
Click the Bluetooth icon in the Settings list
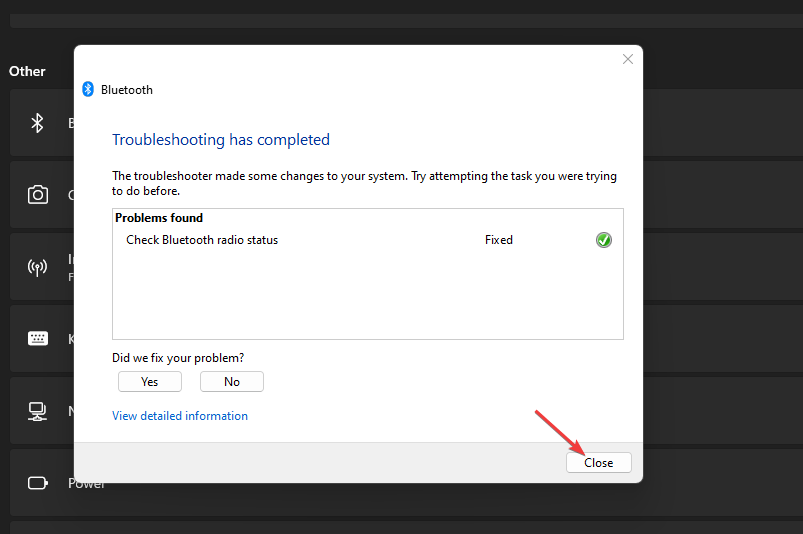point(37,123)
